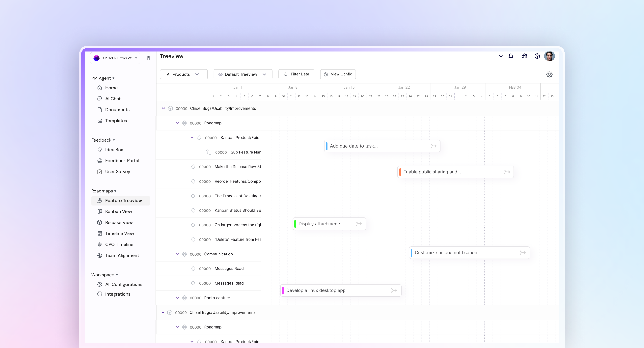
Task: Click the arrow icon on Develop a linux desktop app
Action: [x=394, y=290]
